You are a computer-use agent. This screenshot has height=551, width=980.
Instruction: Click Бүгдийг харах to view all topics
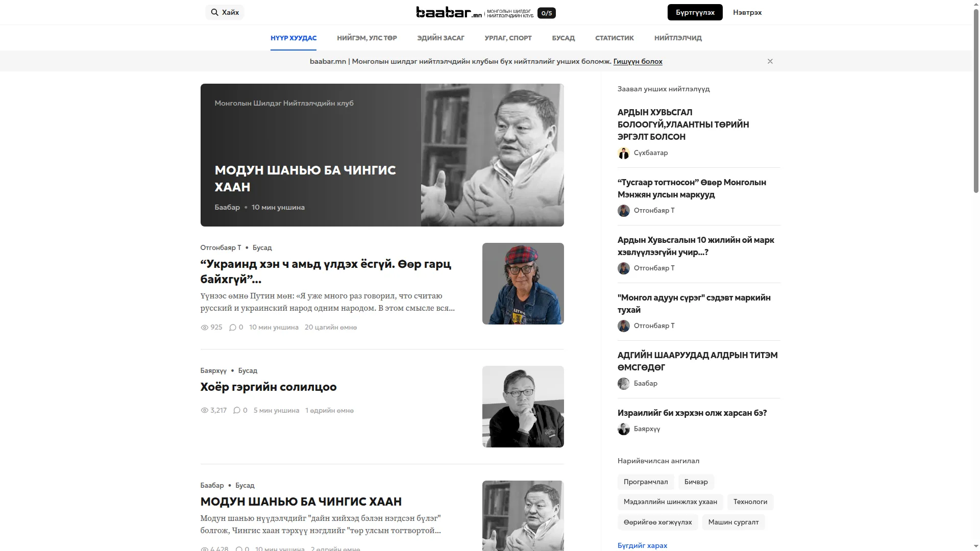click(x=642, y=545)
